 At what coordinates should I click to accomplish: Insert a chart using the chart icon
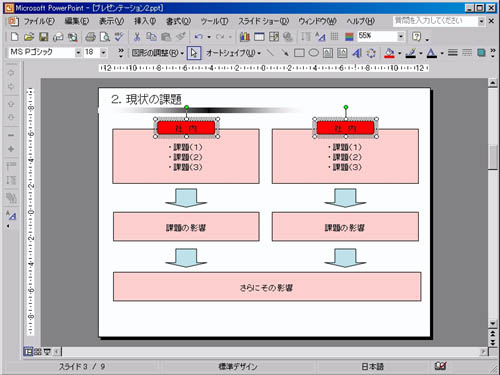click(245, 37)
